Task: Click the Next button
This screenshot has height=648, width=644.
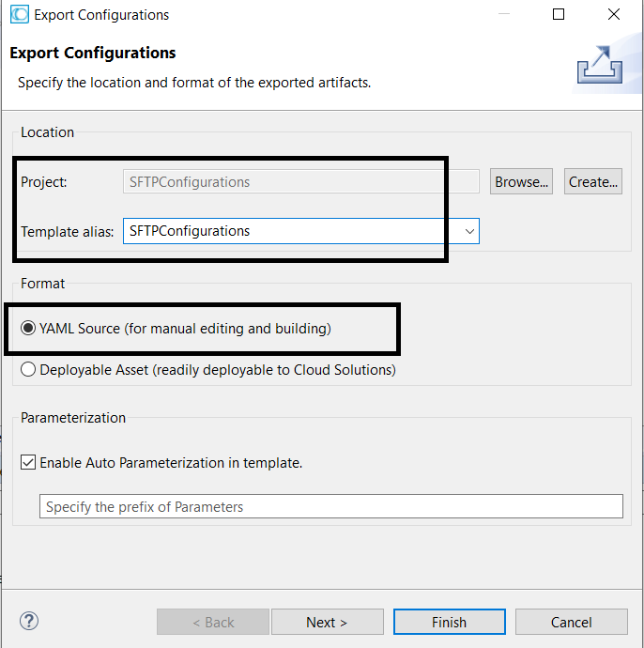Action: (327, 622)
